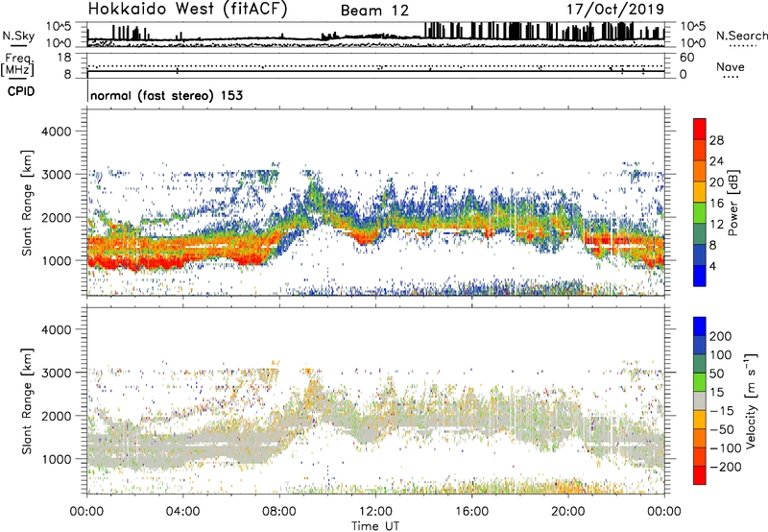Click the blue top of the velocity colorbar
Screen dimensions: 768x532
pyautogui.click(x=700, y=326)
